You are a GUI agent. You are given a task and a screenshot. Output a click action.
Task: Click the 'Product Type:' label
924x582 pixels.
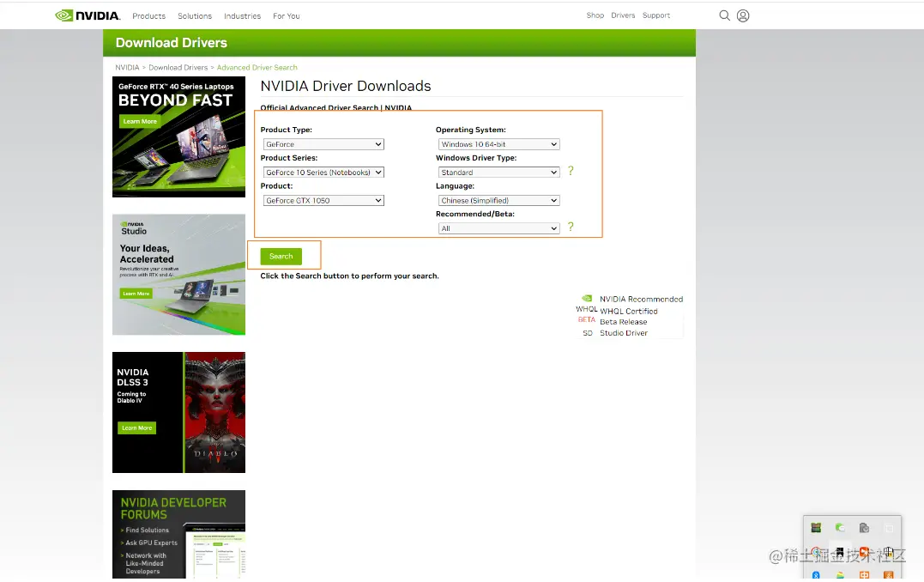coord(287,130)
